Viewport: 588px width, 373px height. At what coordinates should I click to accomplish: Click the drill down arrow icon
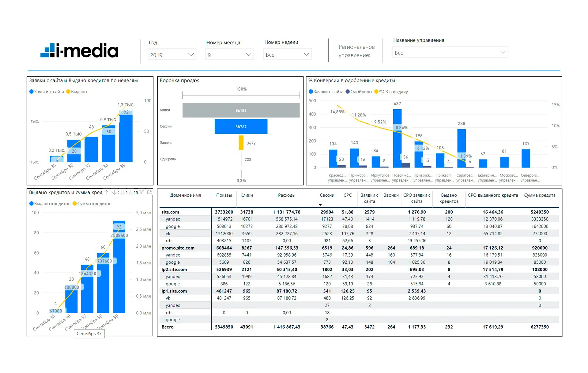click(114, 192)
